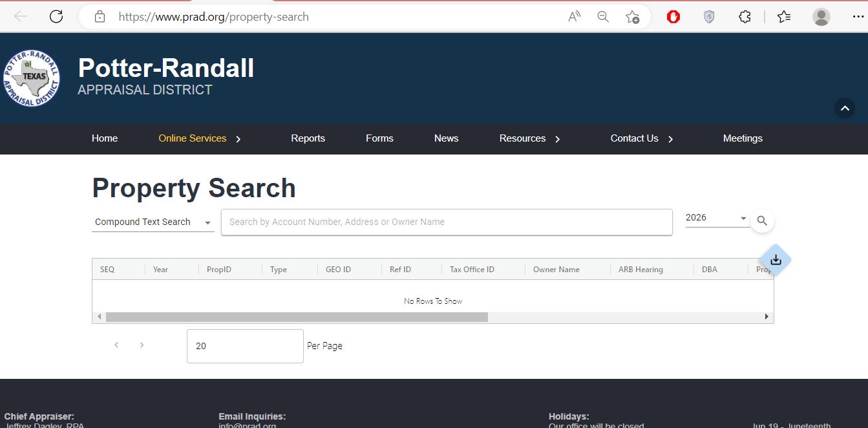Click the Home navigation link
868x428 pixels.
tap(105, 138)
